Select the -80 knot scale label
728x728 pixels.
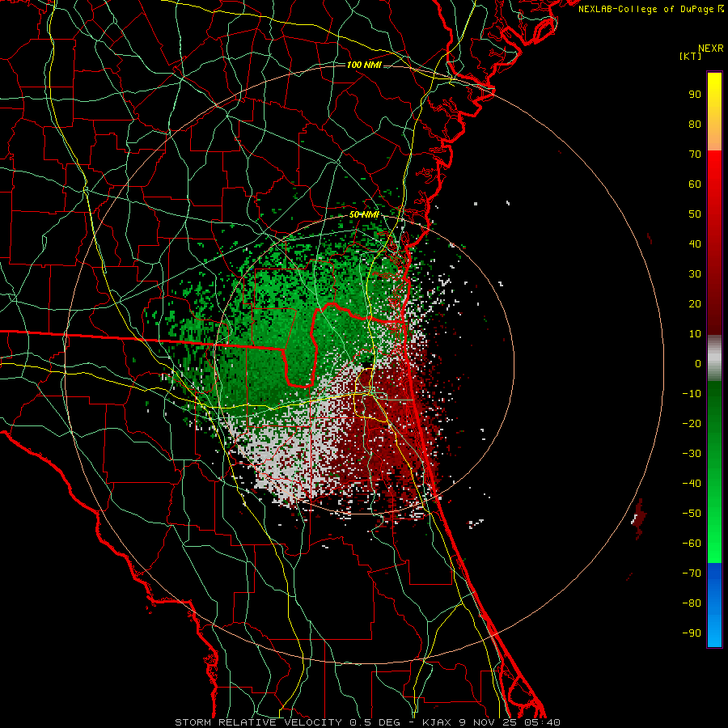pos(692,603)
